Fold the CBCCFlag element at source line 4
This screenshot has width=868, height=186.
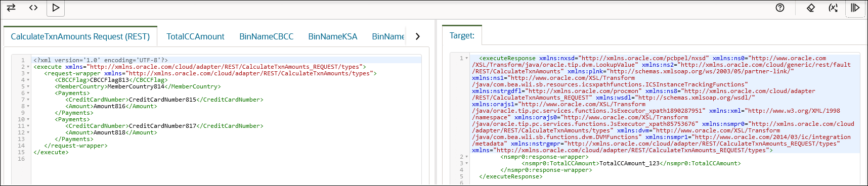(x=28, y=80)
